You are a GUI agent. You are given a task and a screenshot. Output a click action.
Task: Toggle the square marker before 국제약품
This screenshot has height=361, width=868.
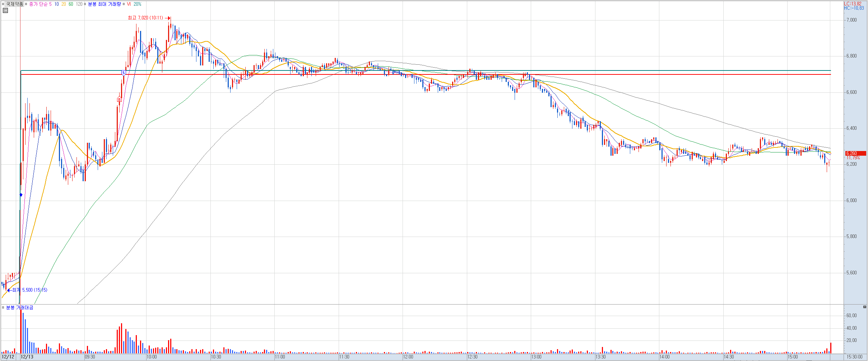pyautogui.click(x=3, y=4)
